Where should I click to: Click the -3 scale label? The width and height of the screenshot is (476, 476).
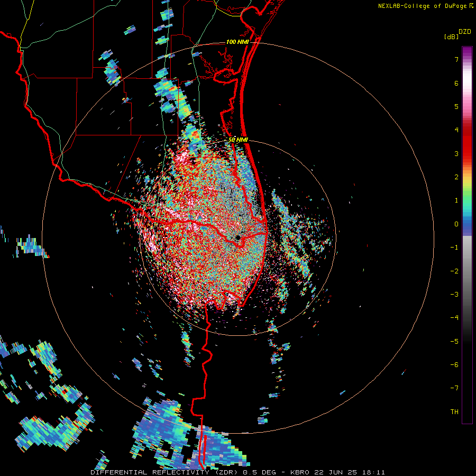pos(454,295)
